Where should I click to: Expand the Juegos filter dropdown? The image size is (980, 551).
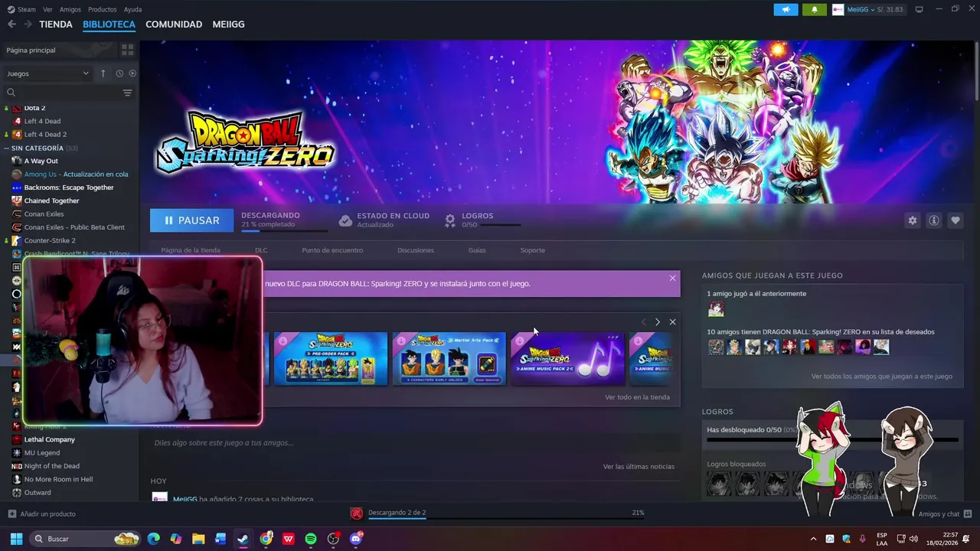click(x=47, y=73)
